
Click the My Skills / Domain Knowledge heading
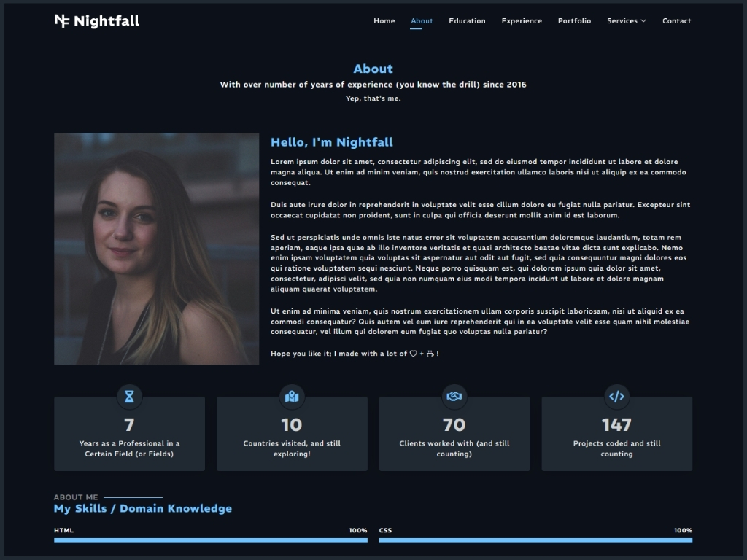tap(143, 508)
